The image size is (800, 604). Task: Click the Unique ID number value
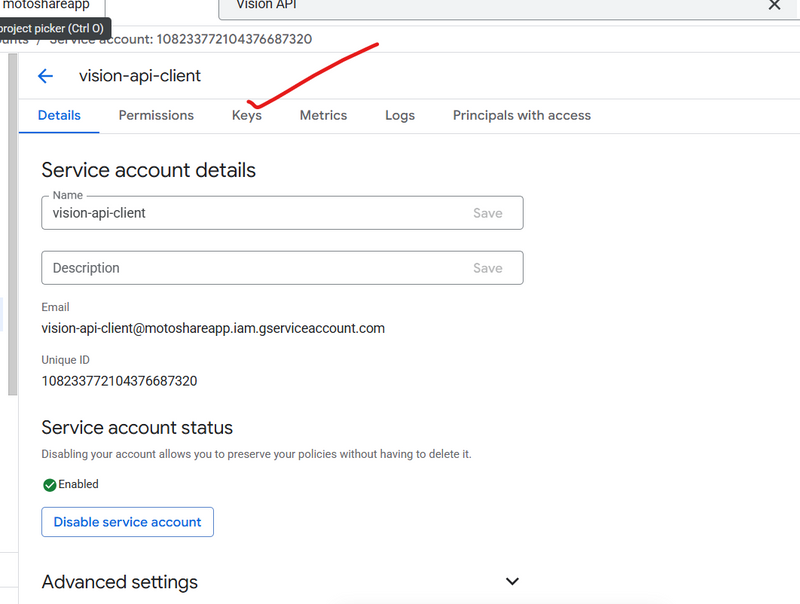119,381
